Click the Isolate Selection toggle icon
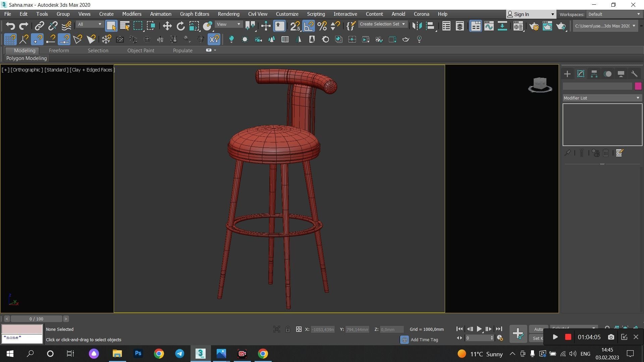 [x=277, y=329]
